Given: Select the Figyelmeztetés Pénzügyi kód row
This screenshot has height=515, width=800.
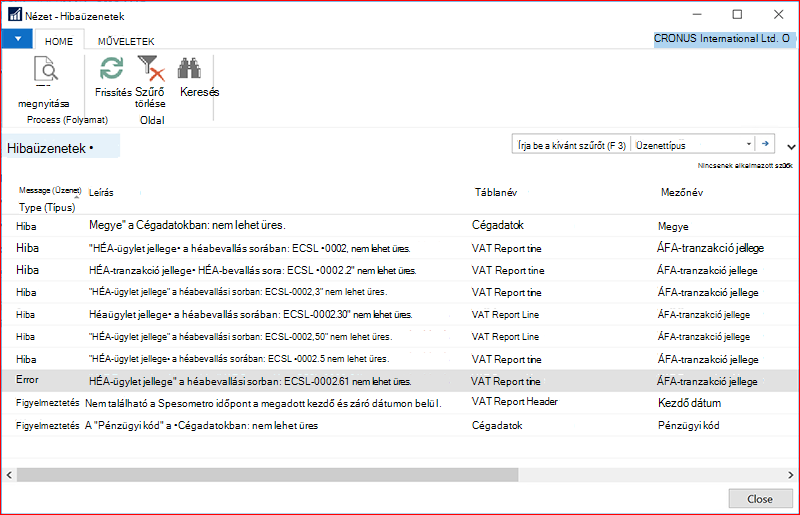Looking at the screenshot, I should coord(401,425).
